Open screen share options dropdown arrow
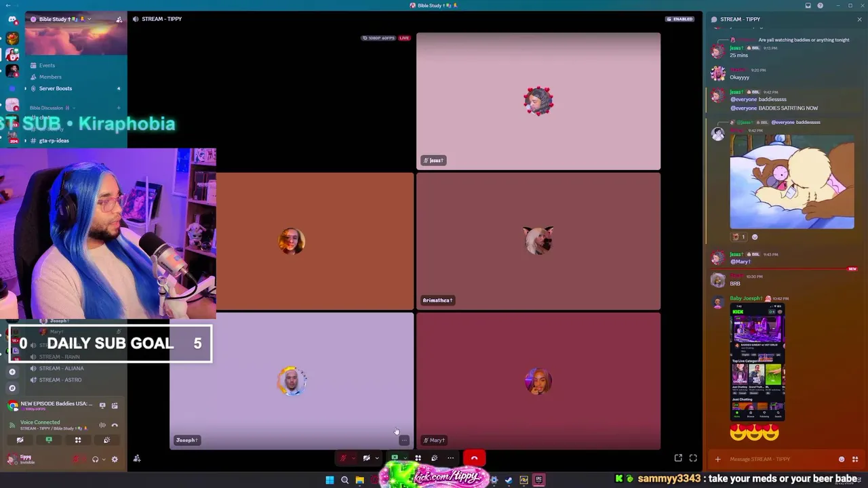The width and height of the screenshot is (868, 488). (x=405, y=458)
